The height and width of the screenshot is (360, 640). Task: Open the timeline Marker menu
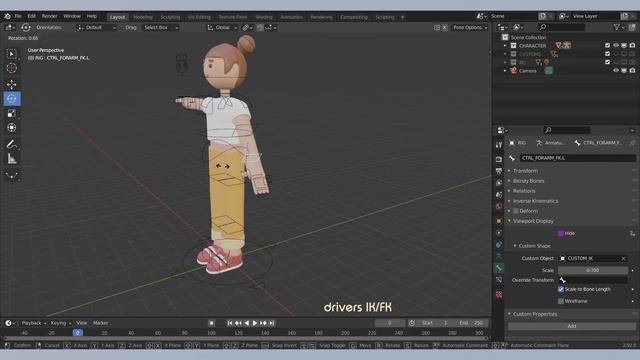[x=100, y=323]
